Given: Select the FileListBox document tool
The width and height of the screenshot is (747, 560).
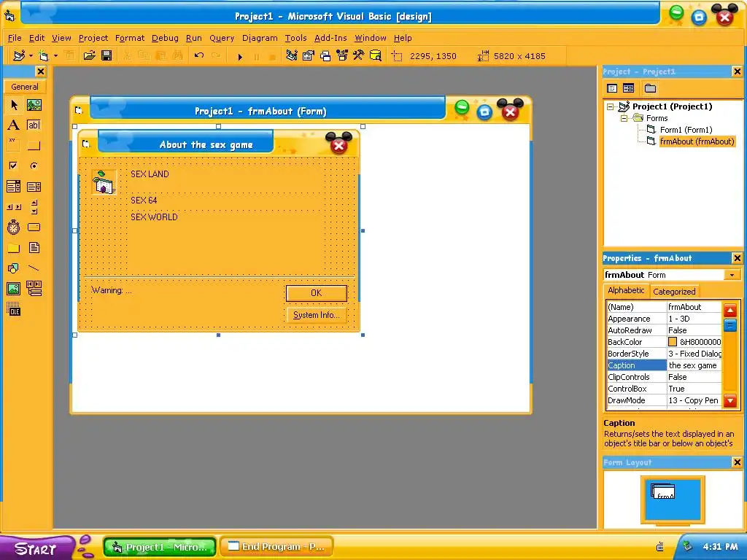Looking at the screenshot, I should [x=34, y=248].
